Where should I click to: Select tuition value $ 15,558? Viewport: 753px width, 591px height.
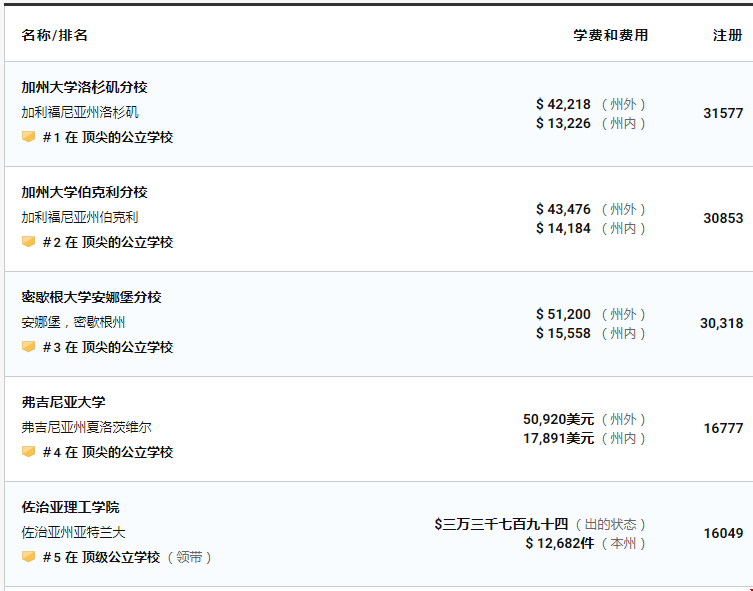coord(563,333)
